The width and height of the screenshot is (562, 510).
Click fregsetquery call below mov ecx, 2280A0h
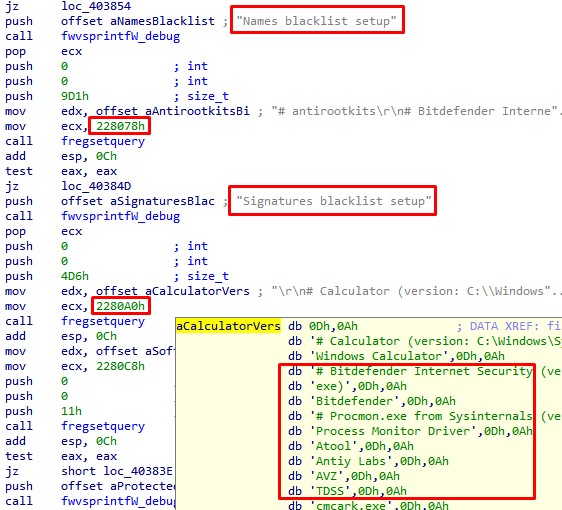coord(103,321)
